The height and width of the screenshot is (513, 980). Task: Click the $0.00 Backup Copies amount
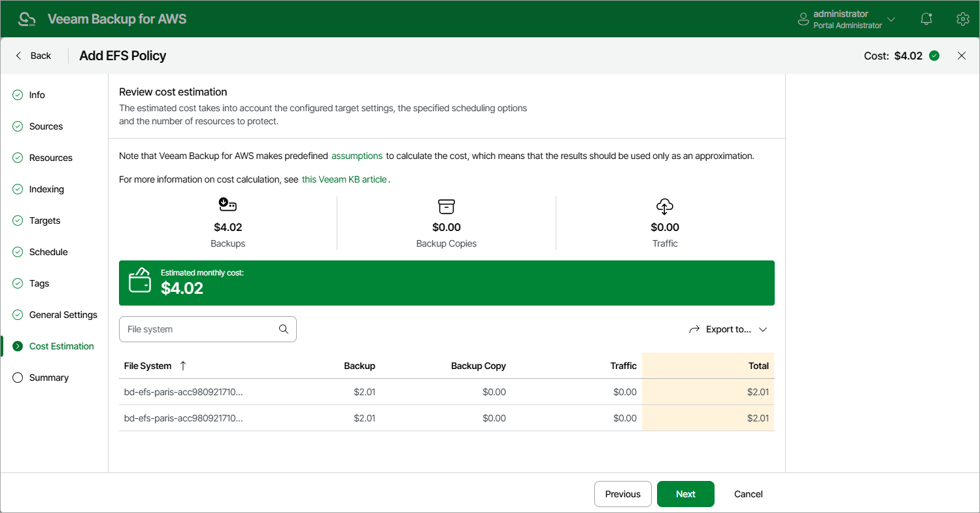coord(447,228)
